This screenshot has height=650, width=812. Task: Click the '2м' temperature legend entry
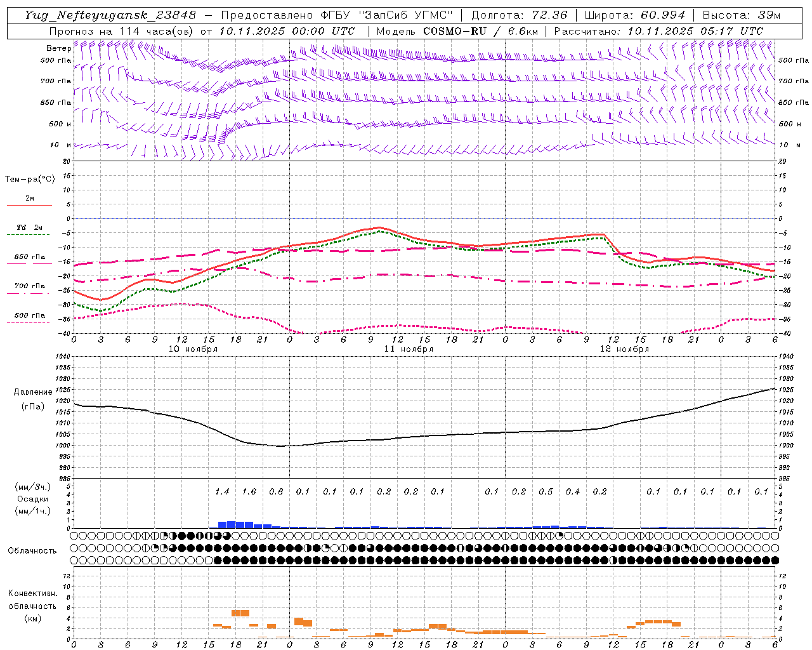pyautogui.click(x=30, y=199)
